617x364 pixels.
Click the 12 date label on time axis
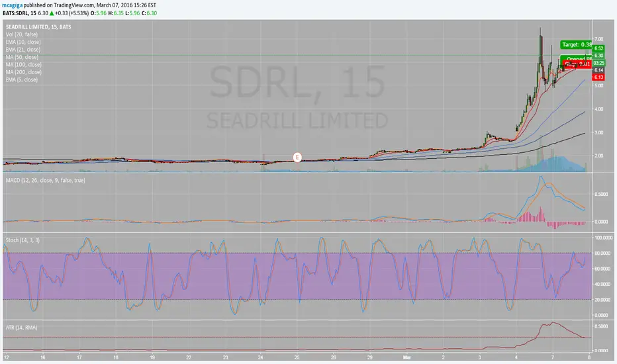point(7,357)
